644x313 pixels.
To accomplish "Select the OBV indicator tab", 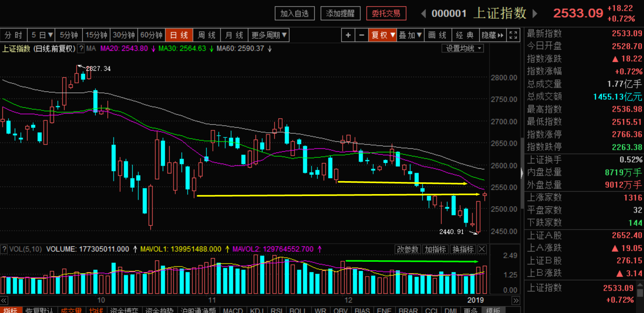I will pos(341,310).
